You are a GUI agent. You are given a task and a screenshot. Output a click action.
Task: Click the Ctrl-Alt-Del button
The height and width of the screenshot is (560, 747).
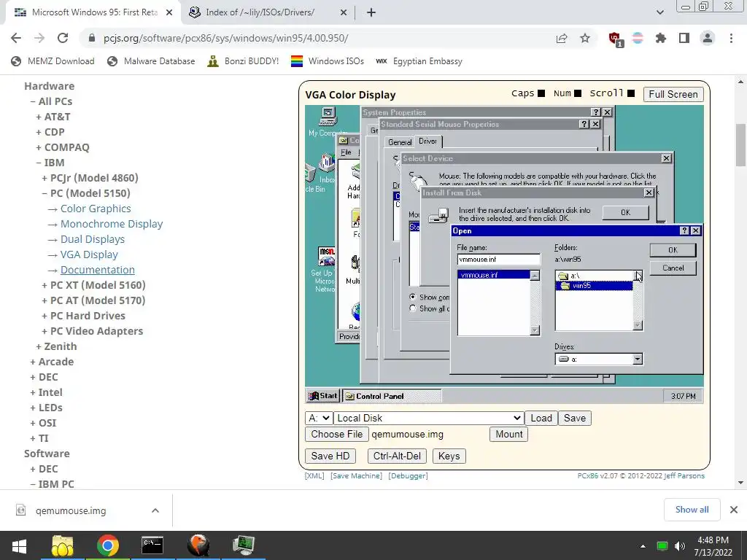[397, 456]
